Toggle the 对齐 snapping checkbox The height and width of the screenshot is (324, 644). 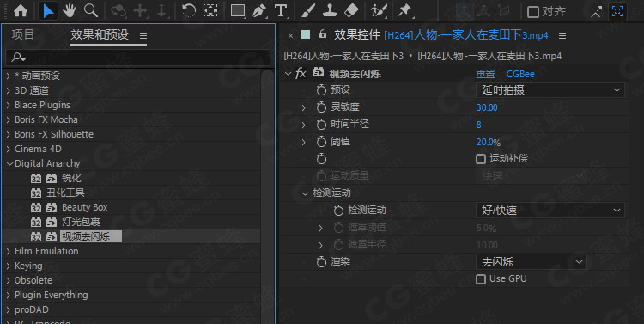tap(532, 12)
